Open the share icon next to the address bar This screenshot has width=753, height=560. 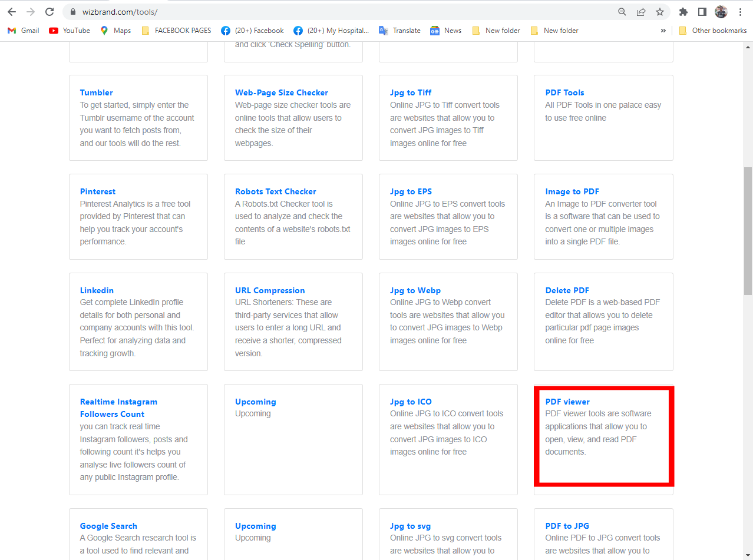(641, 12)
